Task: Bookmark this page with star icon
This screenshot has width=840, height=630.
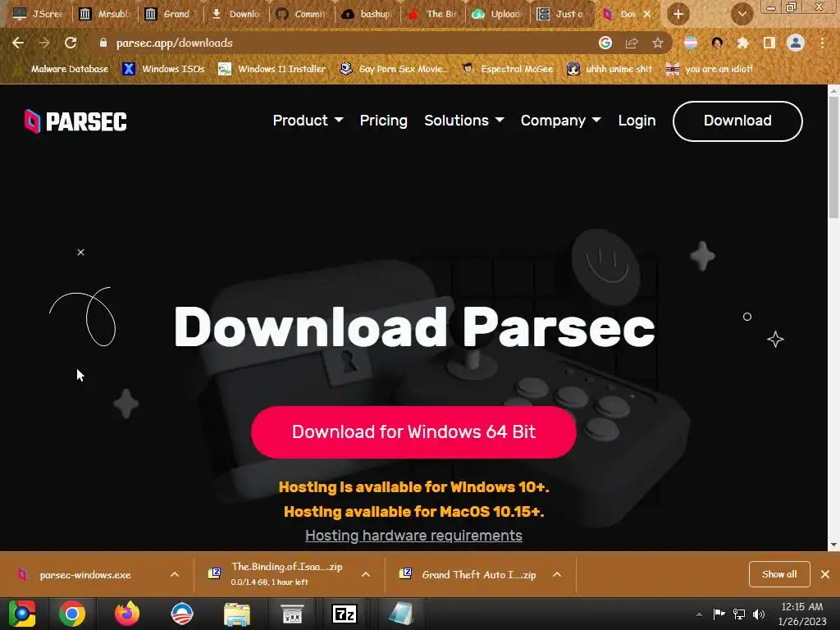Action: pyautogui.click(x=658, y=43)
